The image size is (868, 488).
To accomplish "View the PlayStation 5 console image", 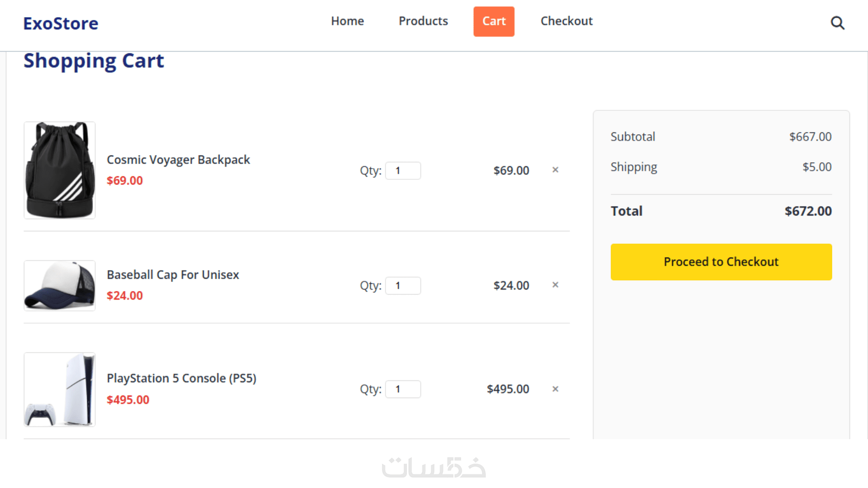I will pyautogui.click(x=60, y=389).
